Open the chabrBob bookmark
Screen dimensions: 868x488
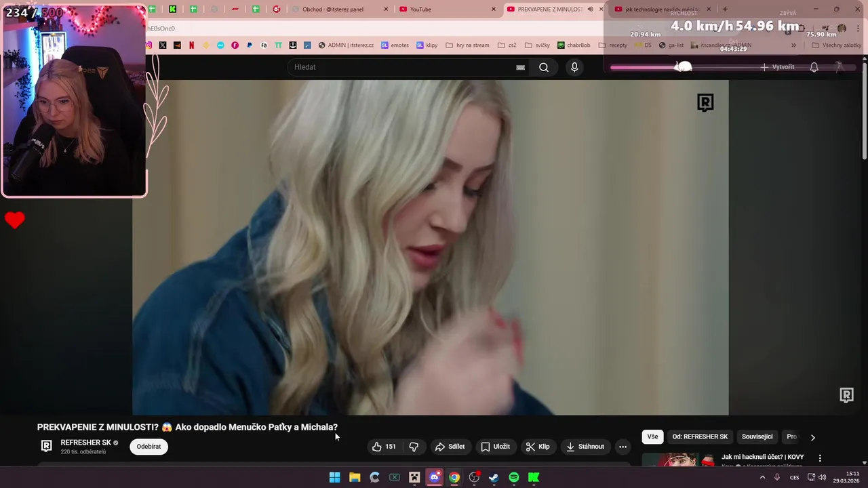point(574,45)
